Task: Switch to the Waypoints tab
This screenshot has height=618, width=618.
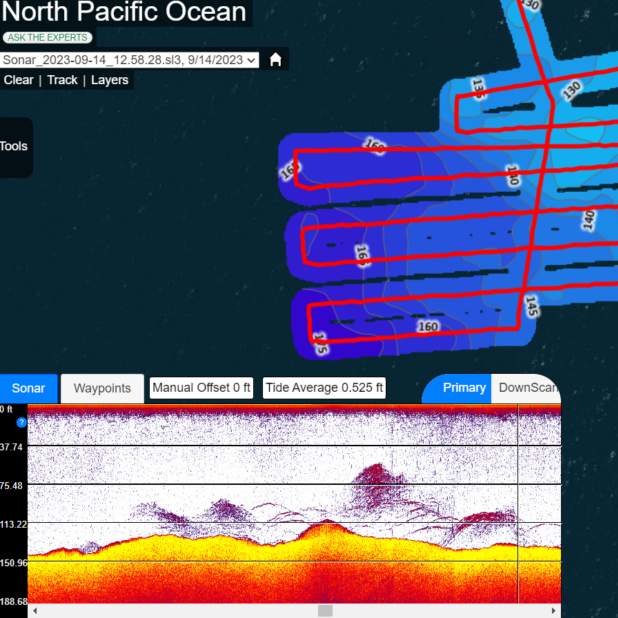Action: pyautogui.click(x=102, y=388)
